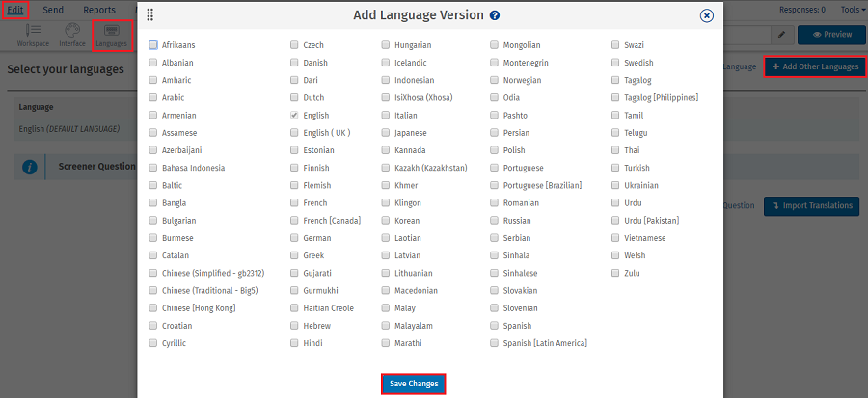The image size is (868, 398).
Task: Check the English ( UK ) checkbox
Action: (294, 133)
